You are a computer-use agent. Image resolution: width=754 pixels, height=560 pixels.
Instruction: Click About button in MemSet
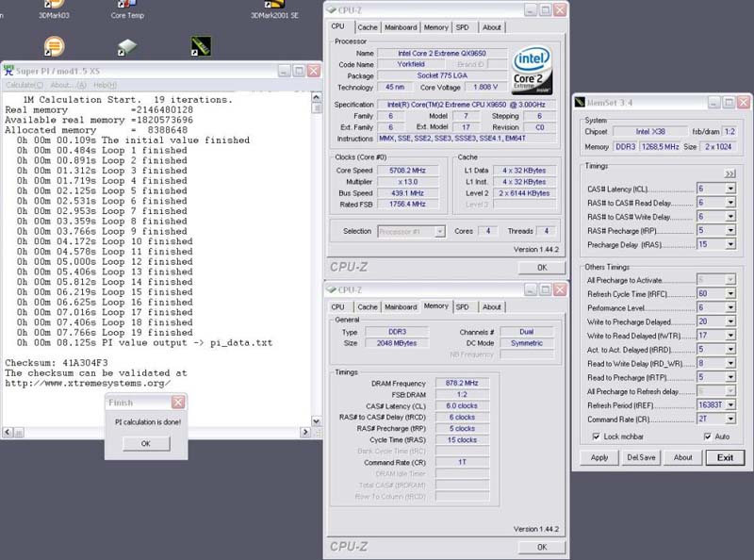click(x=682, y=457)
